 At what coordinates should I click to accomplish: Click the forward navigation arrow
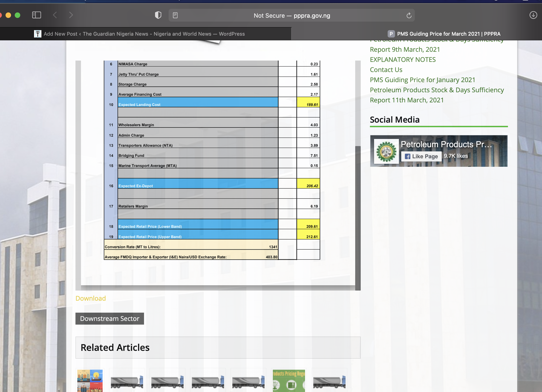click(71, 15)
